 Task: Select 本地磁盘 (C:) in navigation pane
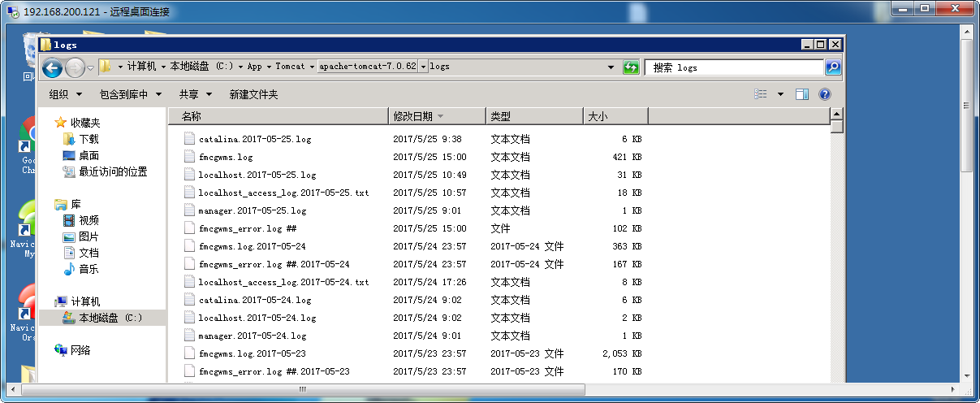point(102,318)
